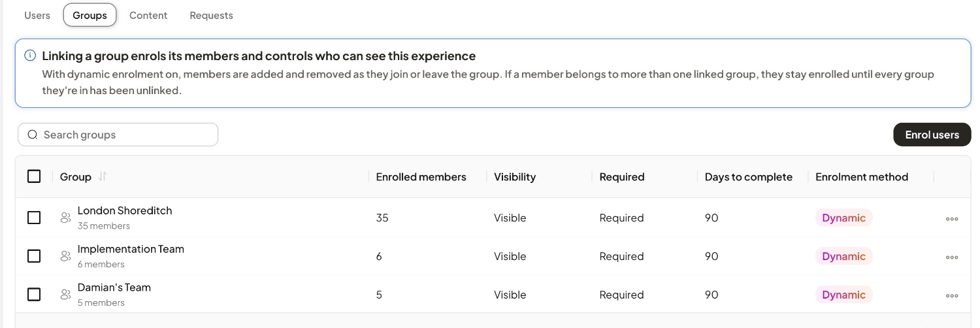Click the '35 members' subtitle
Image resolution: width=980 pixels, height=328 pixels.
pyautogui.click(x=104, y=226)
